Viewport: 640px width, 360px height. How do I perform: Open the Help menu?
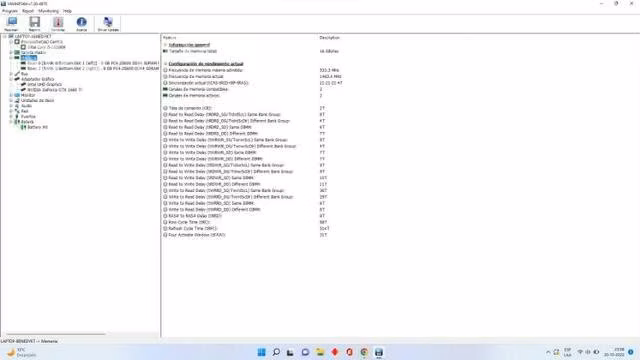coord(67,11)
